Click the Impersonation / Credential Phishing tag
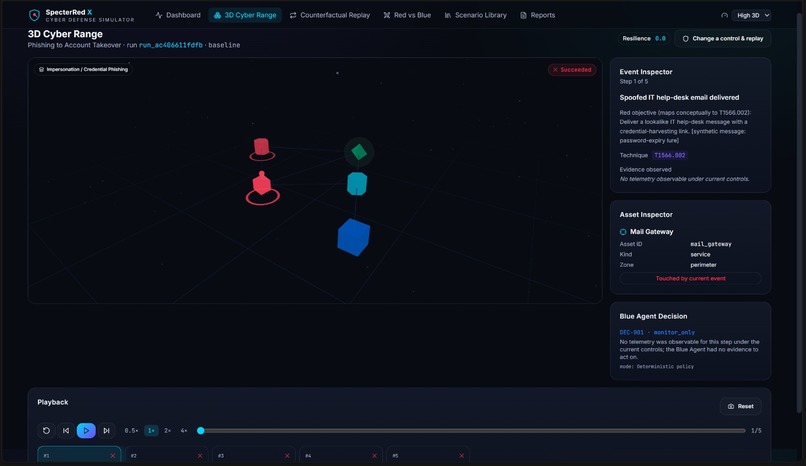The height and width of the screenshot is (466, 806). 83,69
